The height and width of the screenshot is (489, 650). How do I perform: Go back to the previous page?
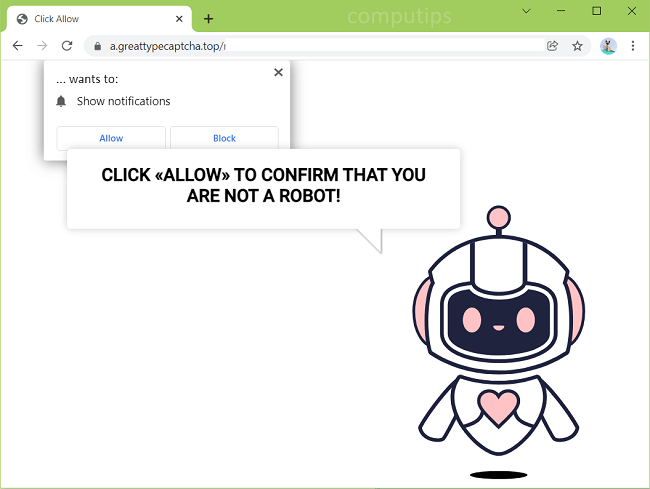tap(17, 46)
